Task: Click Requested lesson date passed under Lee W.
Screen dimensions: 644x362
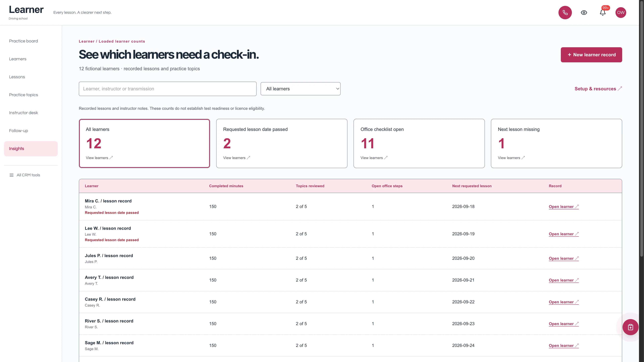Action: click(112, 240)
